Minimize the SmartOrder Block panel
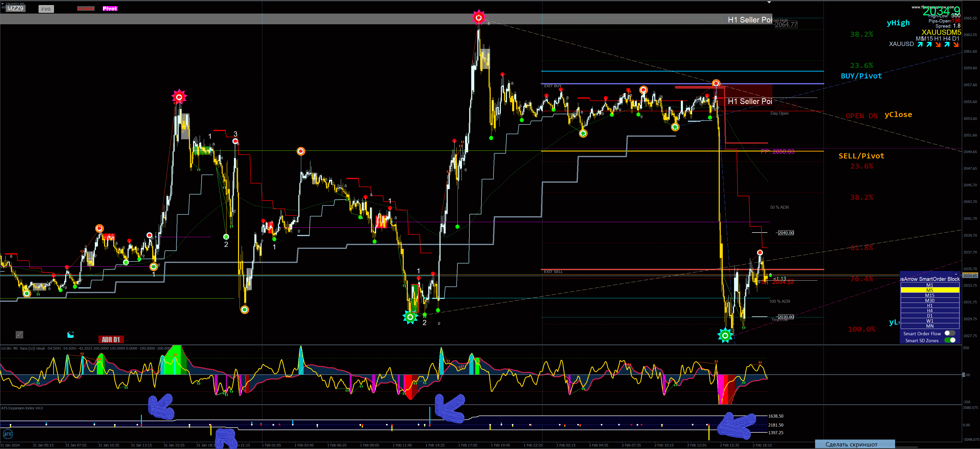 [956, 274]
